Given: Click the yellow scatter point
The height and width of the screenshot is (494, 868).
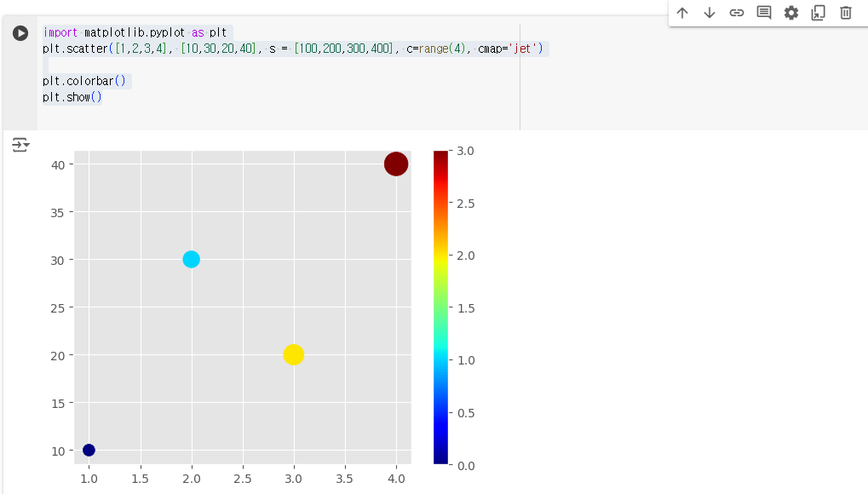Looking at the screenshot, I should click(x=293, y=354).
